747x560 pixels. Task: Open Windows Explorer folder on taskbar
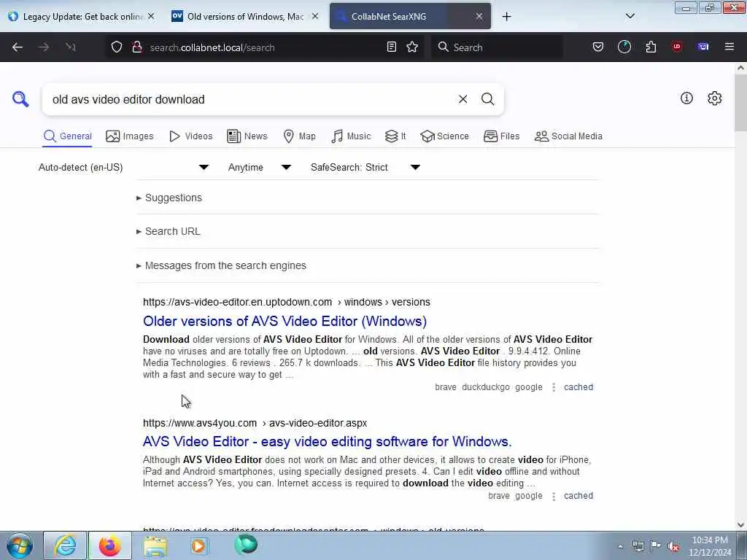pos(155,545)
